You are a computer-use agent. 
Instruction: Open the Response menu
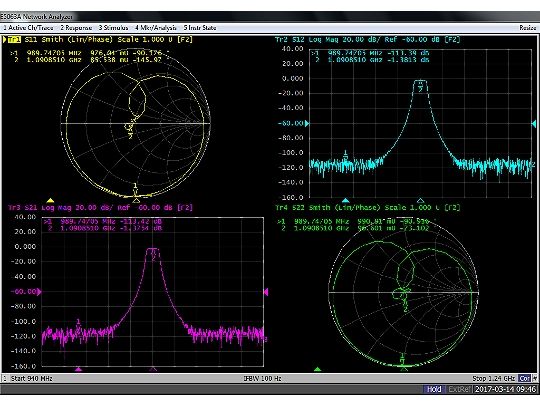[76, 28]
